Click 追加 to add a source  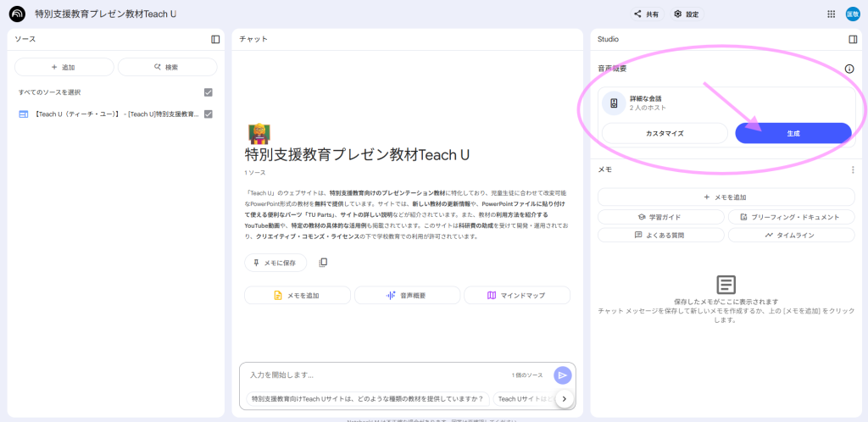tap(64, 67)
